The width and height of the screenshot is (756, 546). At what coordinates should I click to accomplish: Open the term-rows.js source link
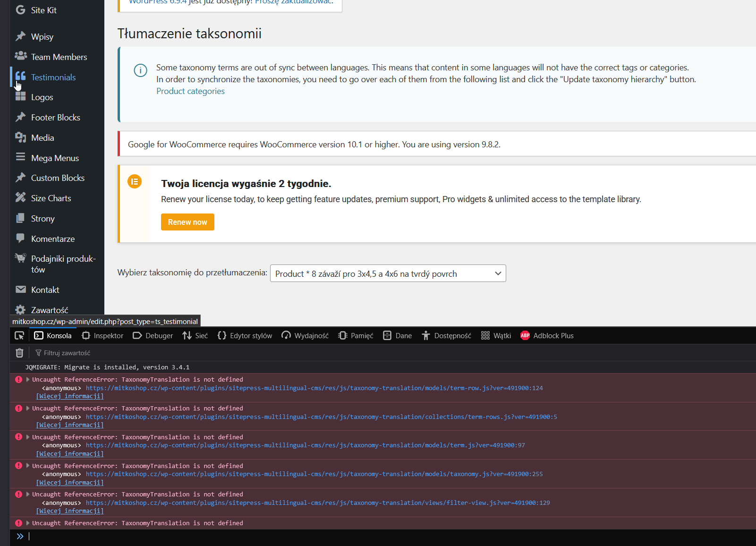tap(321, 417)
